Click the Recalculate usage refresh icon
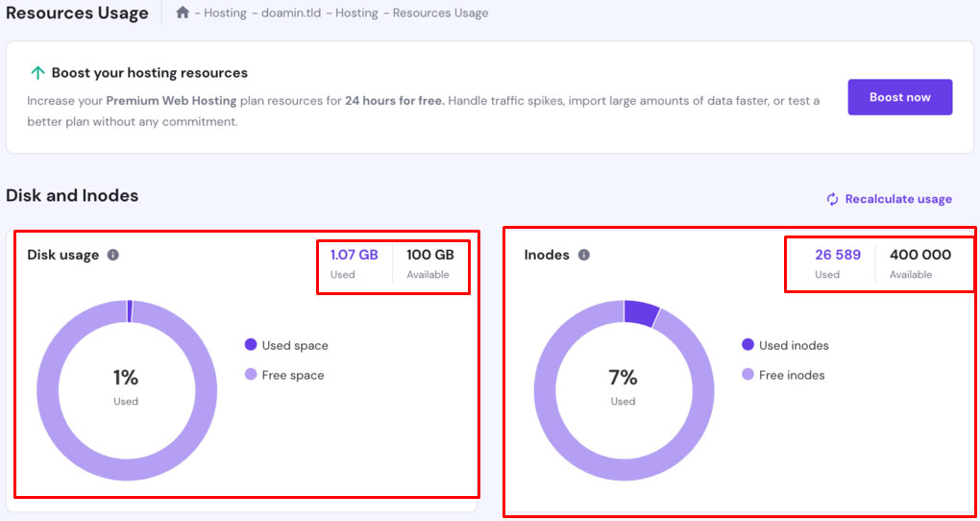This screenshot has width=980, height=521. click(832, 199)
